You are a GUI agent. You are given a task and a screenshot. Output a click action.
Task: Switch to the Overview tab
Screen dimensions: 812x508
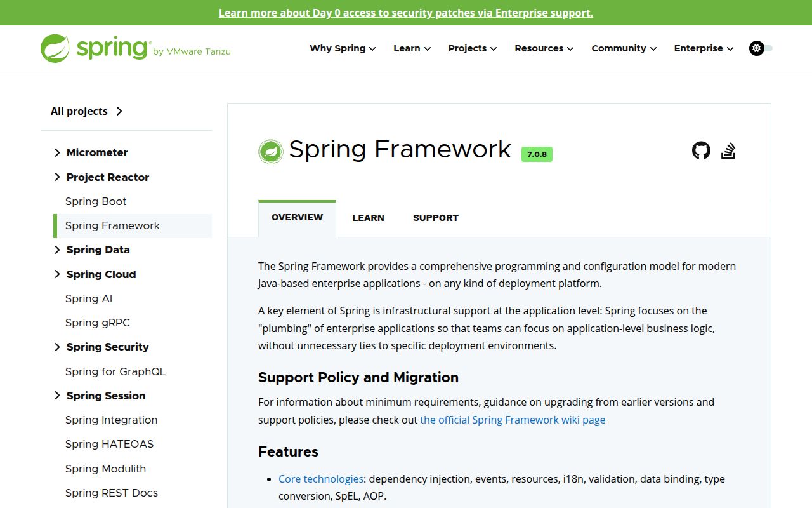(297, 217)
